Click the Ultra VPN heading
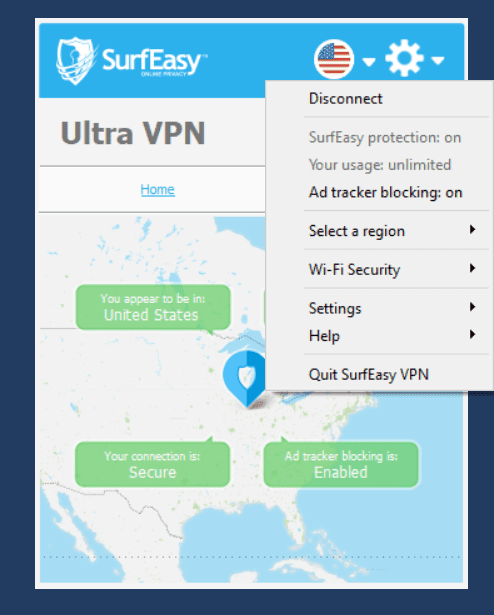This screenshot has width=494, height=615. coord(133,133)
